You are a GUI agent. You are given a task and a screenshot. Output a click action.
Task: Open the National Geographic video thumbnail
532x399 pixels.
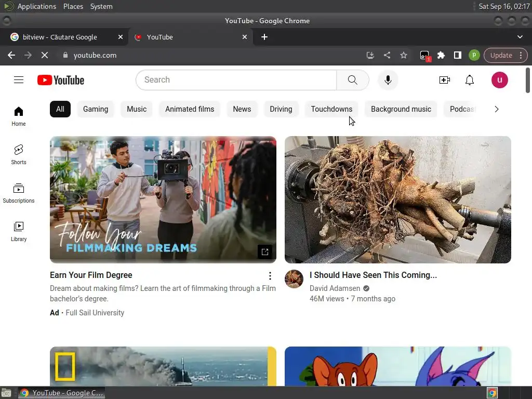(163, 366)
